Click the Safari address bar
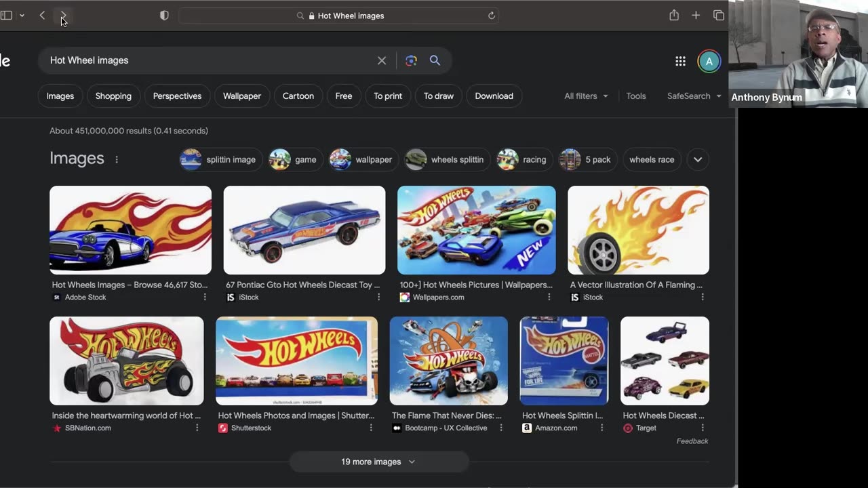 339,16
